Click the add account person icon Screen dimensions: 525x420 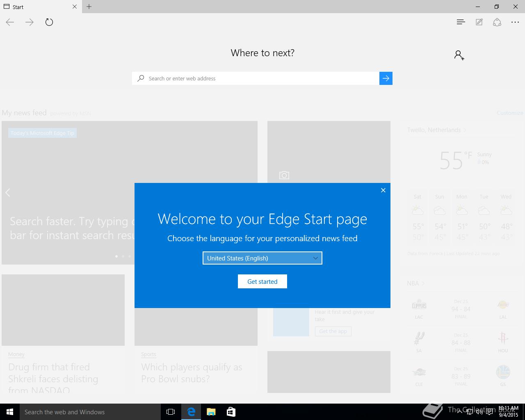tap(459, 55)
